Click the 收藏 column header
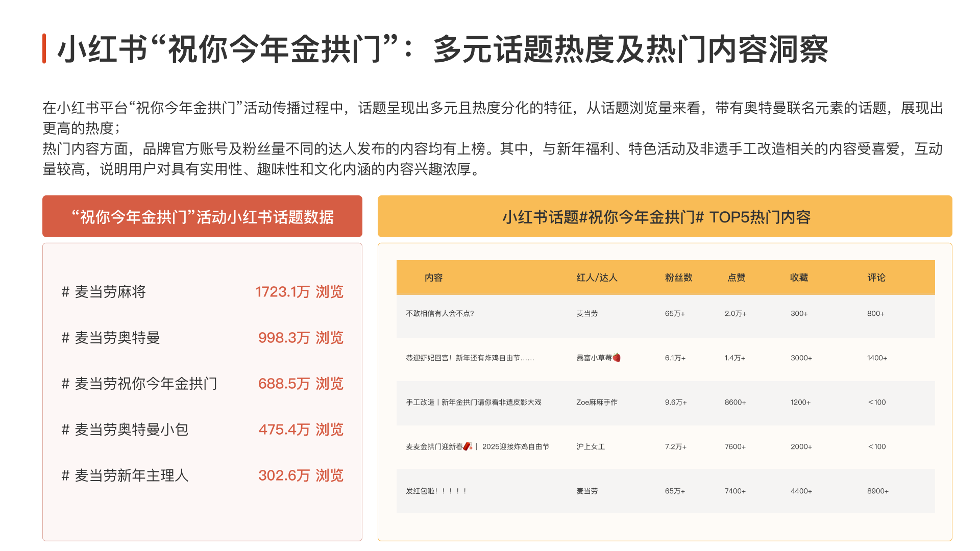Viewport: 980px width, 551px height. 799,278
